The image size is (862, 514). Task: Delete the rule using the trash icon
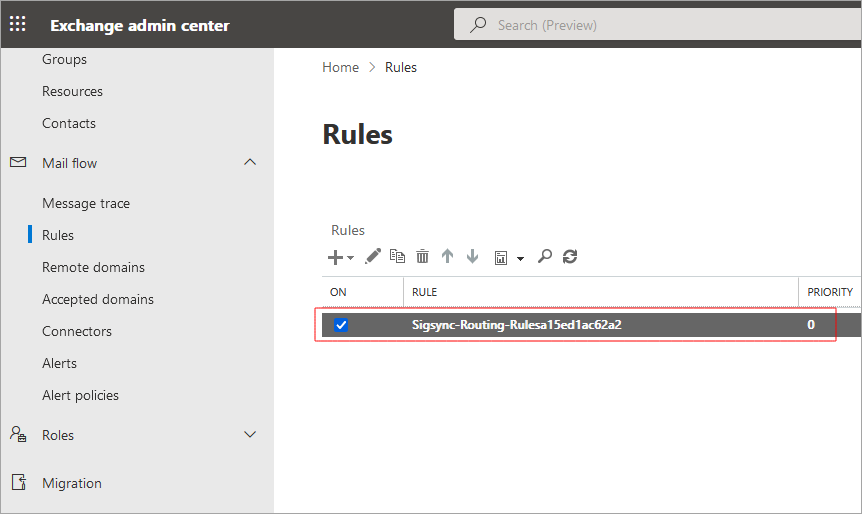point(422,256)
